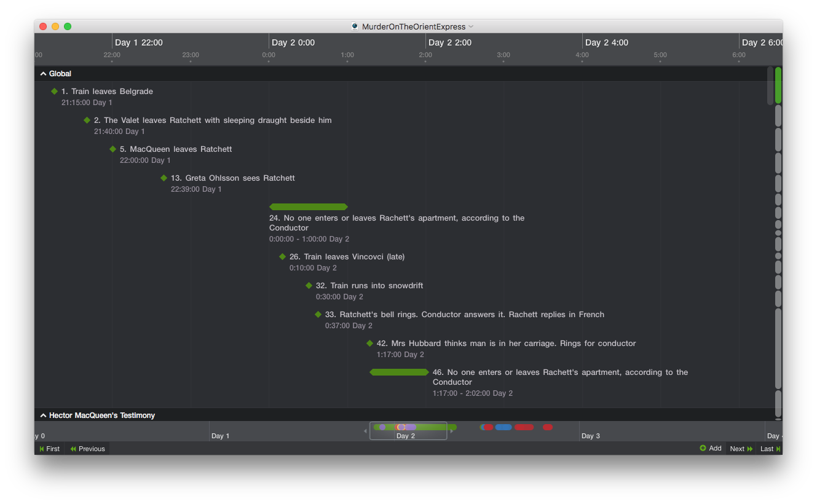Click '26. Train leaves Vincovci (late)' text
The image size is (817, 504).
coord(347,256)
